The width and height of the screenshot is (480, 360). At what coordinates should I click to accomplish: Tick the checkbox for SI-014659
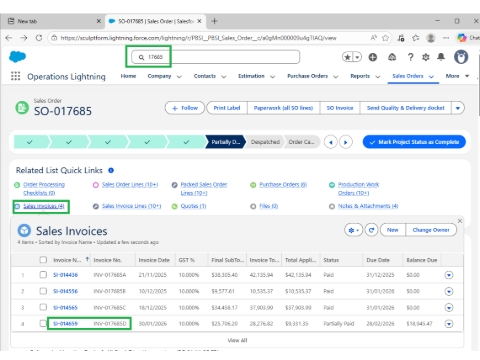43,323
